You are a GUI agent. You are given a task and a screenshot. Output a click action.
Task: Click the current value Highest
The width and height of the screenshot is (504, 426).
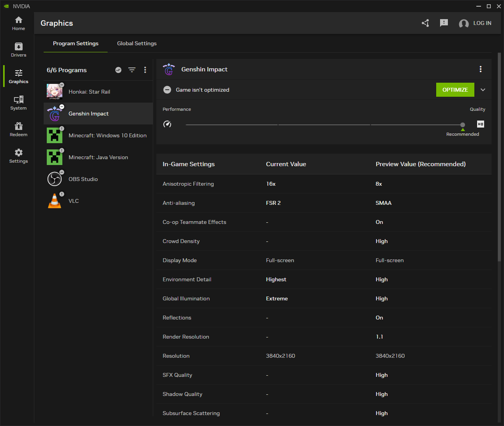(276, 279)
